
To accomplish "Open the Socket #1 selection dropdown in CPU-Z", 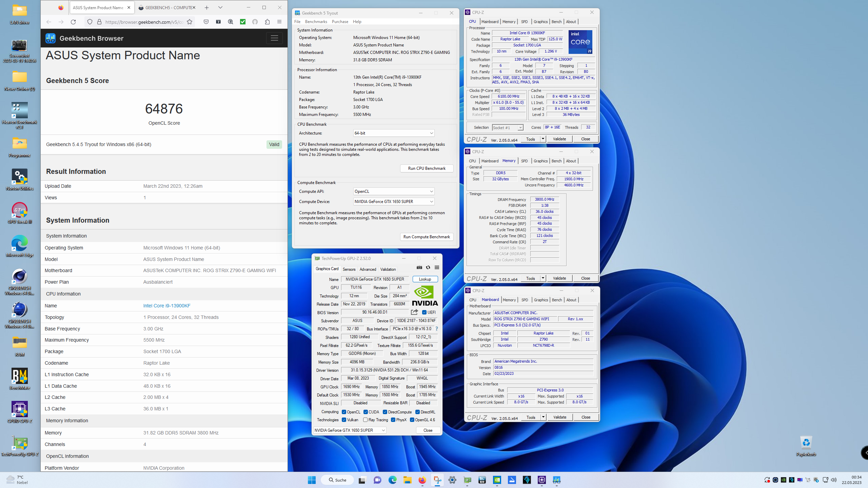I will (508, 127).
